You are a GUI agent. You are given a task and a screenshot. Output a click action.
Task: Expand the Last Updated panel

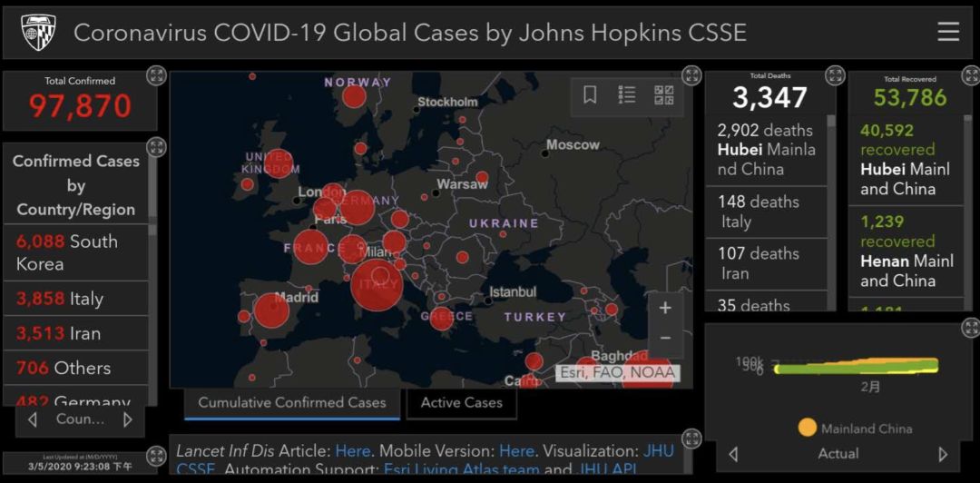point(156,456)
